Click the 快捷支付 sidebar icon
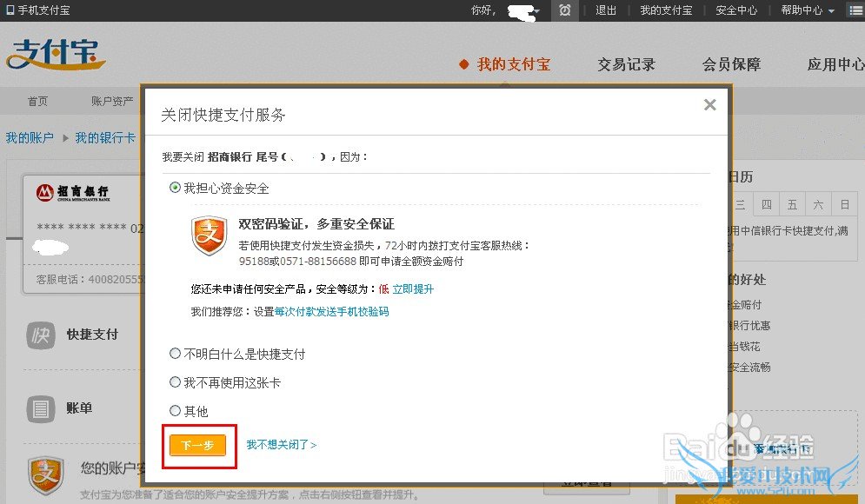865x504 pixels. coord(40,335)
